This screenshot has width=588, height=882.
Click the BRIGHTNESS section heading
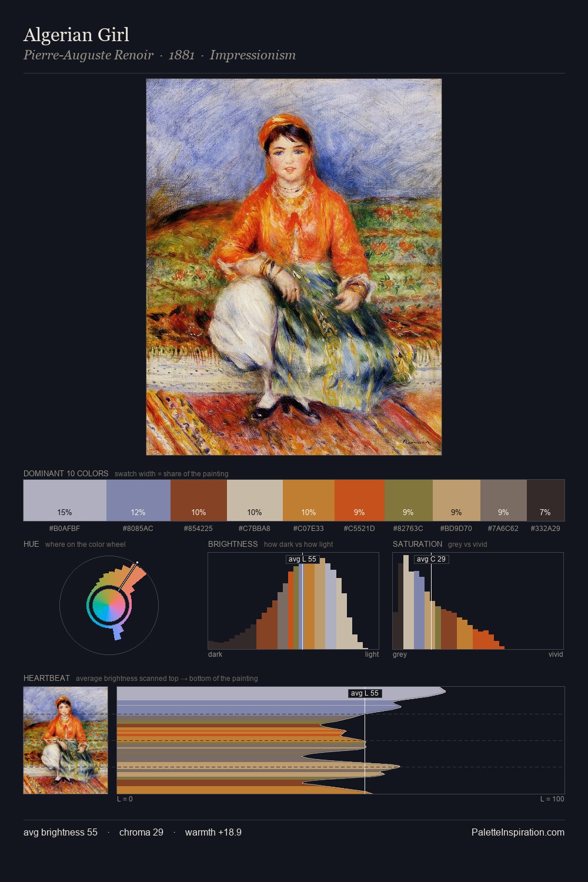(233, 544)
